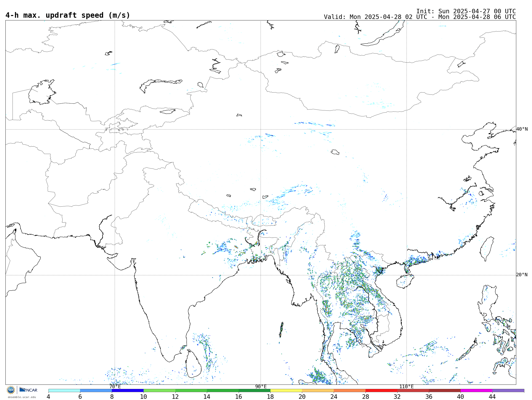Viewport: 532px width, 400px height.
Task: Select the title '4-h max. updraft speed (m/s)'
Action: tap(68, 15)
